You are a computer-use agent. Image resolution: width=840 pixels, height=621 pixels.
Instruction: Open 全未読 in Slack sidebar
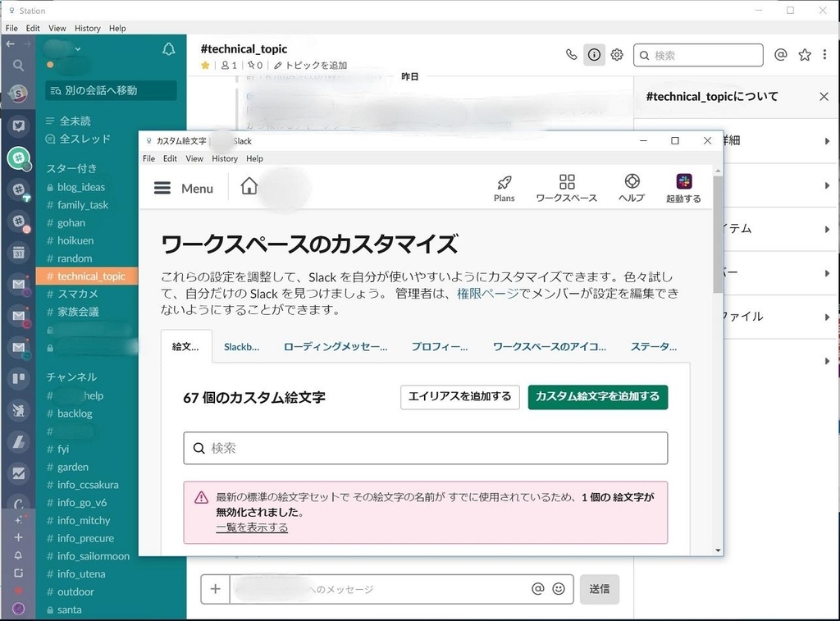(x=68, y=121)
